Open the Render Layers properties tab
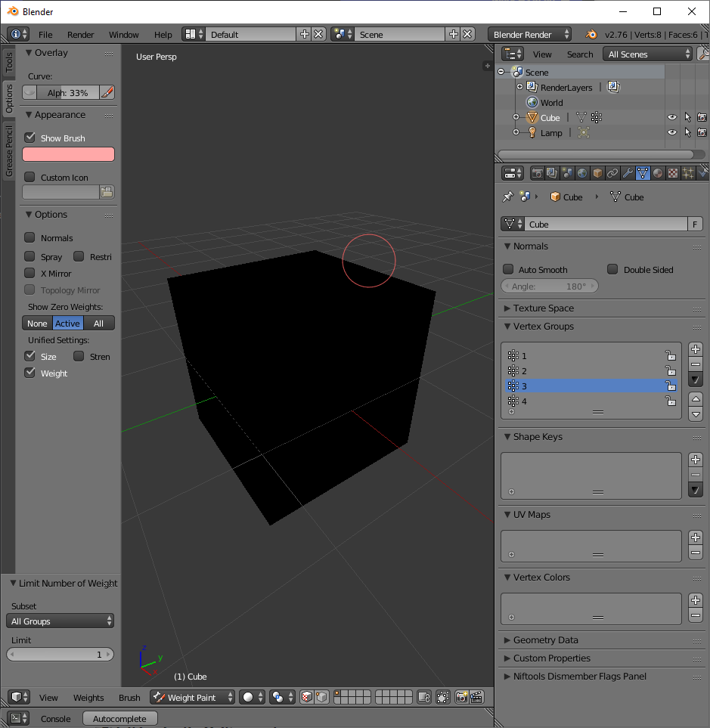Viewport: 710px width, 728px height. (x=552, y=173)
